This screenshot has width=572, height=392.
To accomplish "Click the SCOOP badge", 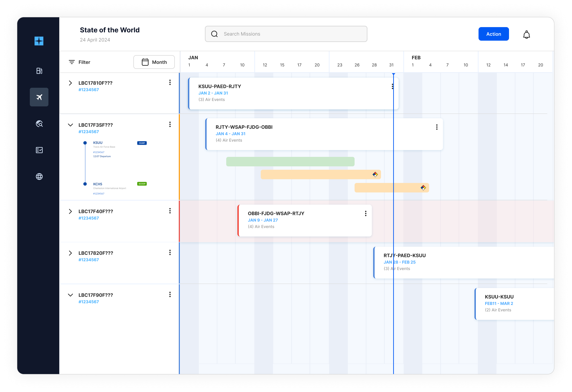I will [142, 184].
